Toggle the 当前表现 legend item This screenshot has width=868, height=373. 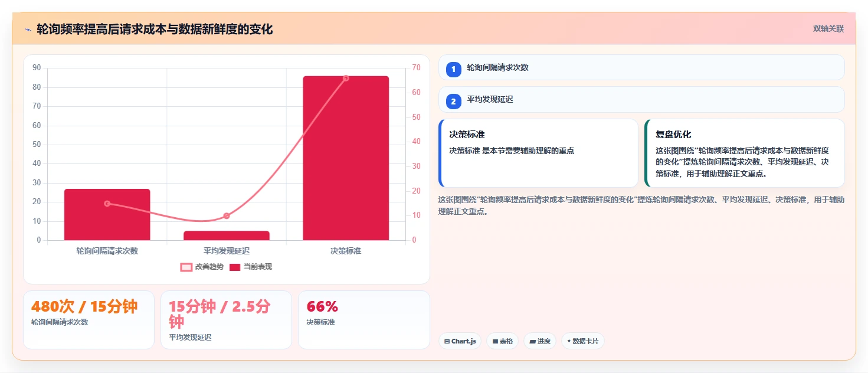[251, 267]
